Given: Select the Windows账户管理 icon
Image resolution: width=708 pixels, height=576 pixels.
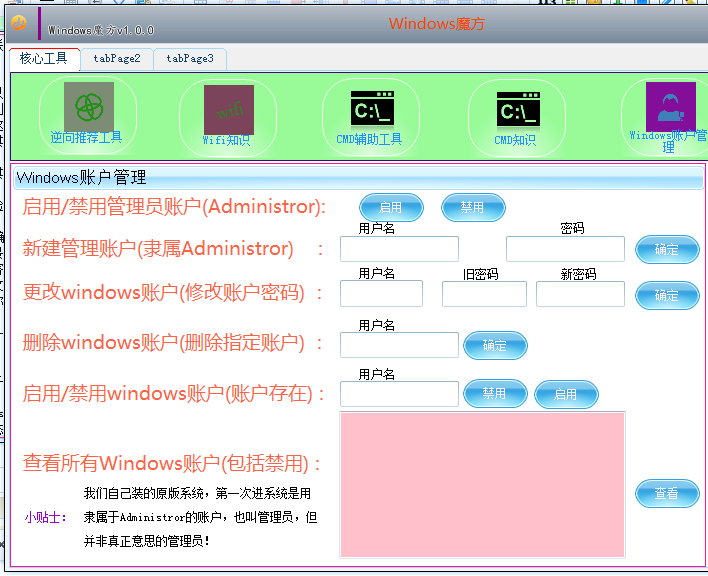Looking at the screenshot, I should 666,116.
